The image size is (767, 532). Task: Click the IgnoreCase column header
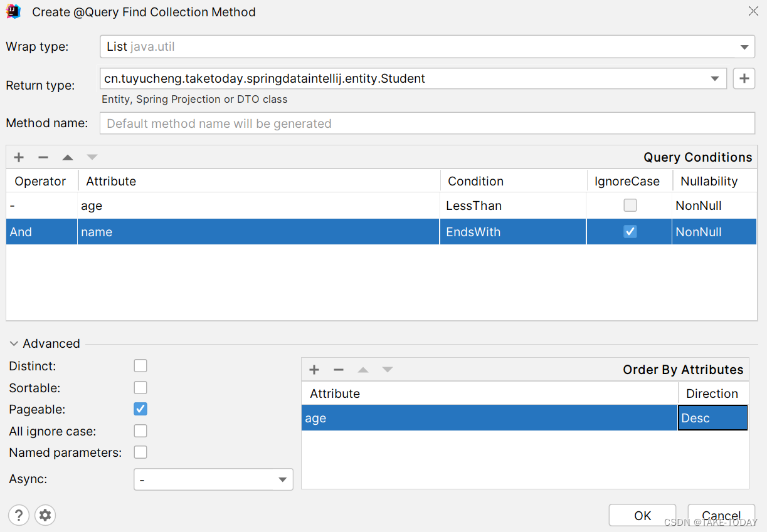[630, 181]
